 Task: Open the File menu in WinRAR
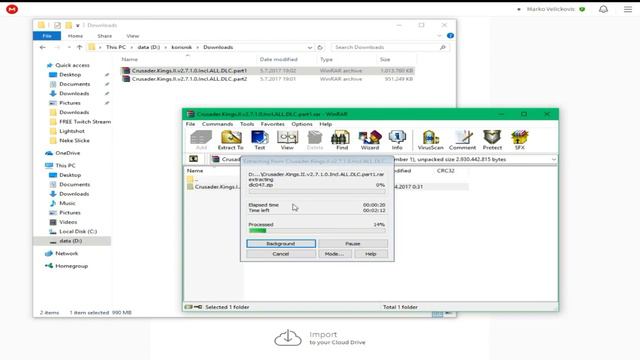[191, 124]
